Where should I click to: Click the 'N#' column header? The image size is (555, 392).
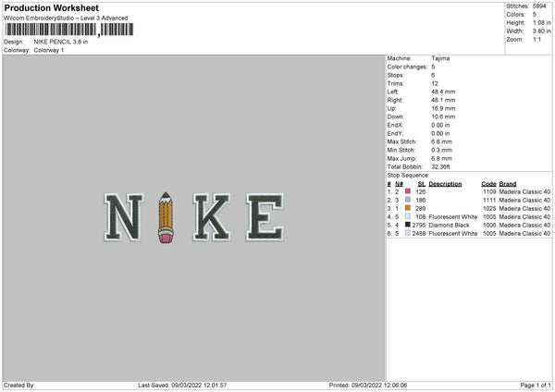399,184
